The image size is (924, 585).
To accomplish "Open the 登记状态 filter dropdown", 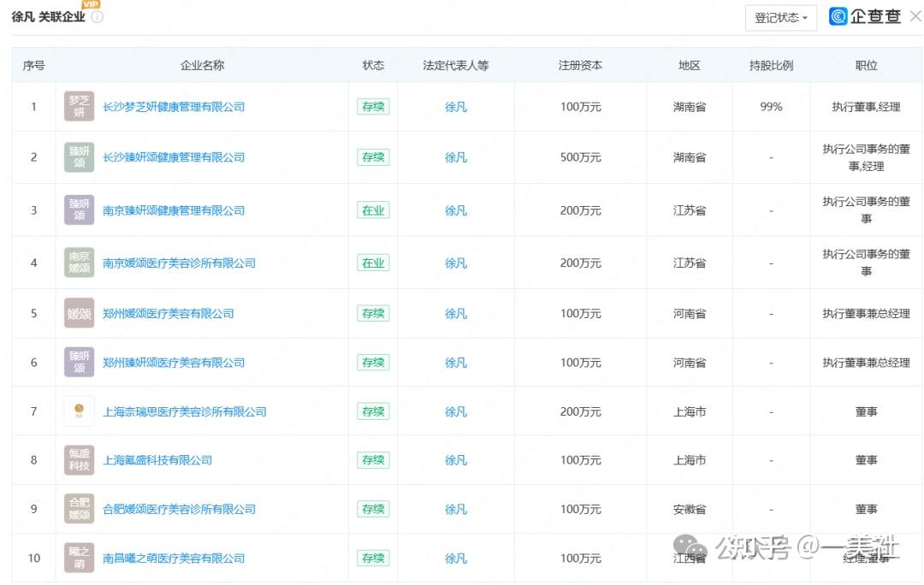I will pos(780,18).
